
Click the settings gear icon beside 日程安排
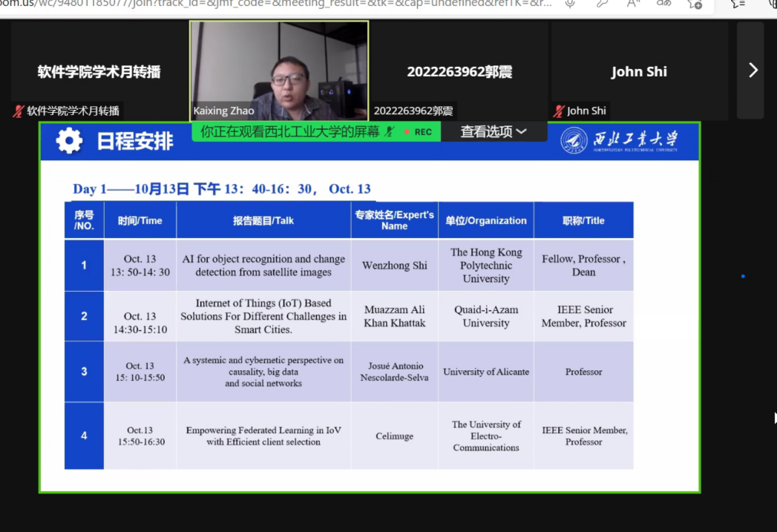(x=69, y=141)
